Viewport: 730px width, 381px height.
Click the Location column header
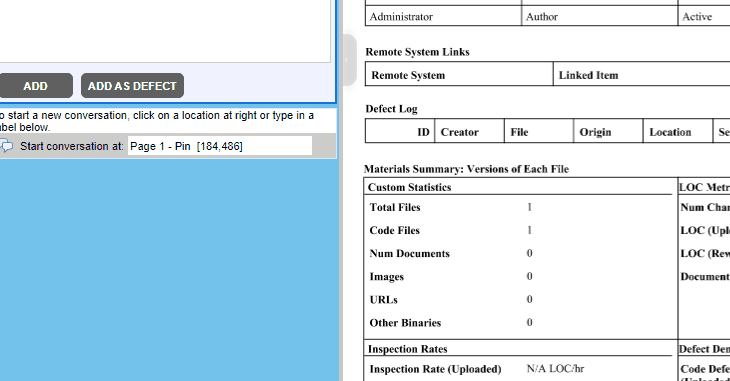click(678, 132)
